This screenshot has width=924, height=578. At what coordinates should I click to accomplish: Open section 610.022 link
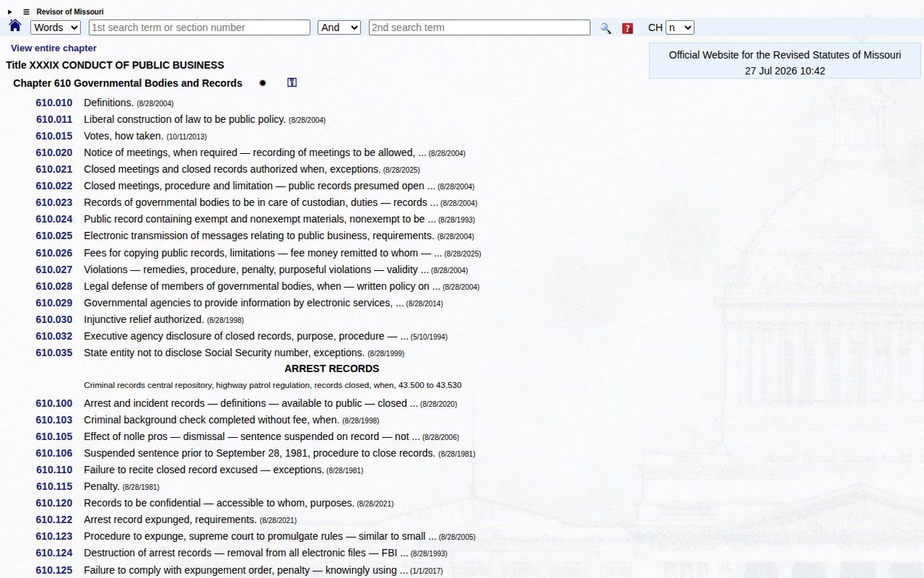pos(54,186)
